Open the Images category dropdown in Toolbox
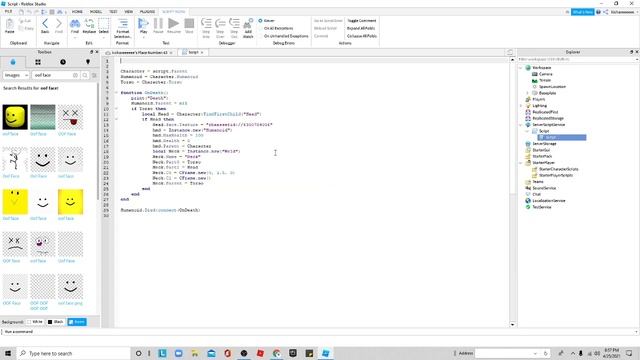 pyautogui.click(x=16, y=75)
